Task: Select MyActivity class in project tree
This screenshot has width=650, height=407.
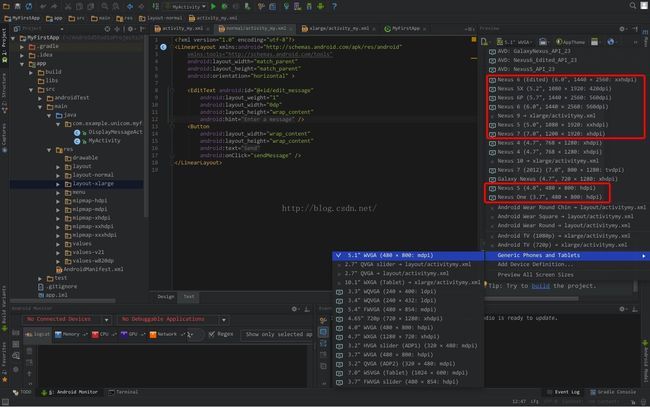Action: tap(104, 141)
